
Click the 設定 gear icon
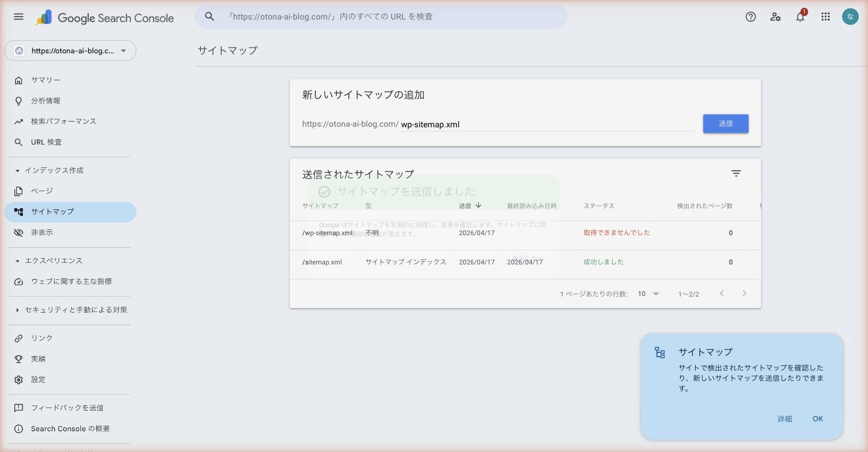tap(18, 380)
